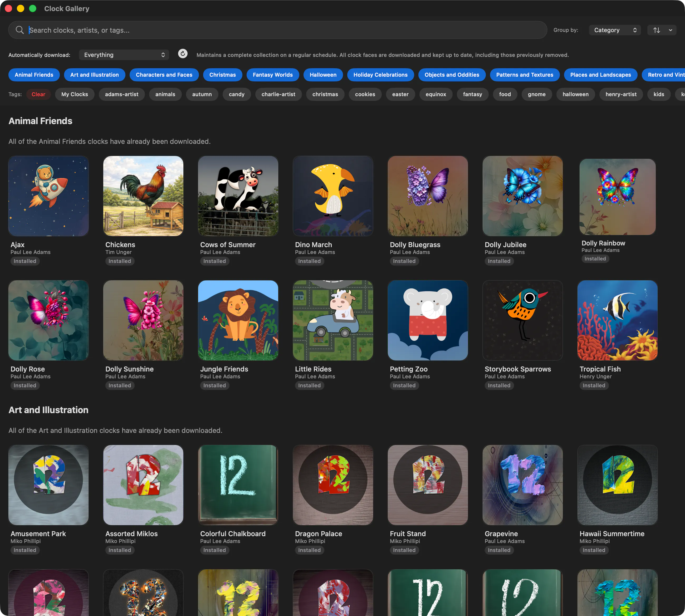This screenshot has width=685, height=616.
Task: Open the Chickens clock thumbnail
Action: [144, 196]
